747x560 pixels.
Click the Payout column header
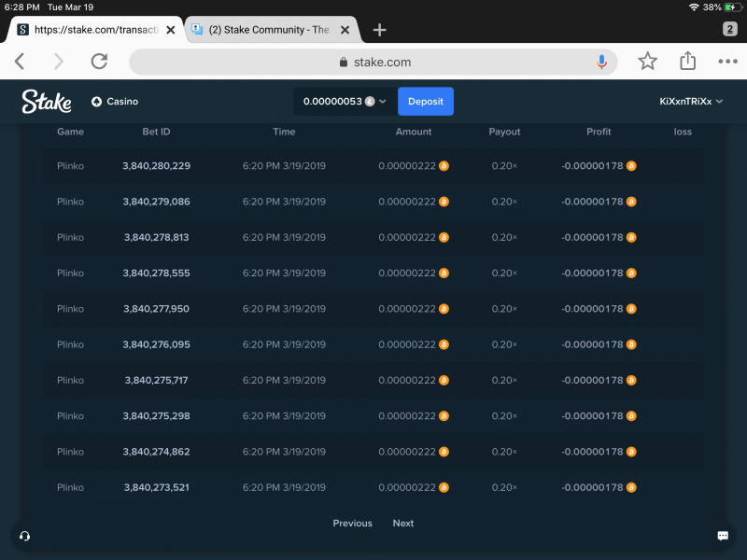coord(504,132)
